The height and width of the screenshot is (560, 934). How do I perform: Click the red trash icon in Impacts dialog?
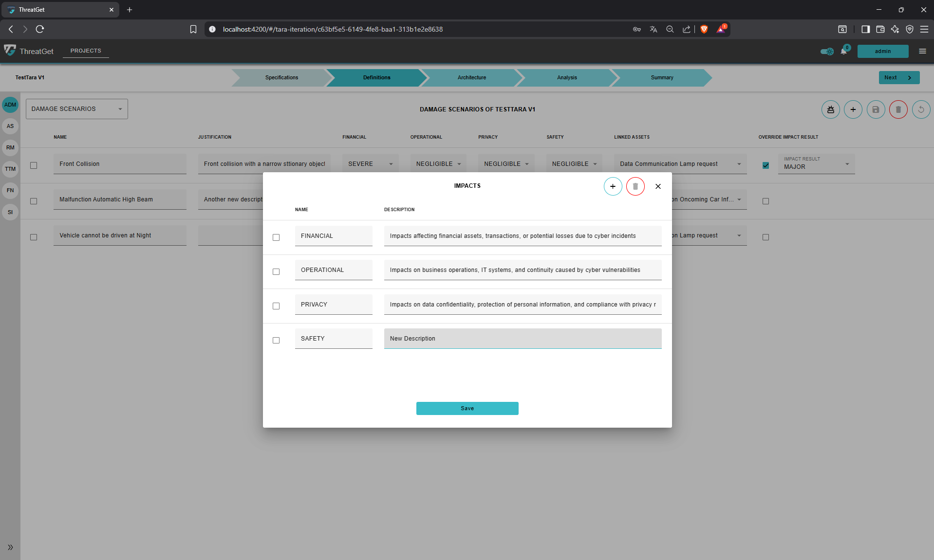pyautogui.click(x=635, y=186)
